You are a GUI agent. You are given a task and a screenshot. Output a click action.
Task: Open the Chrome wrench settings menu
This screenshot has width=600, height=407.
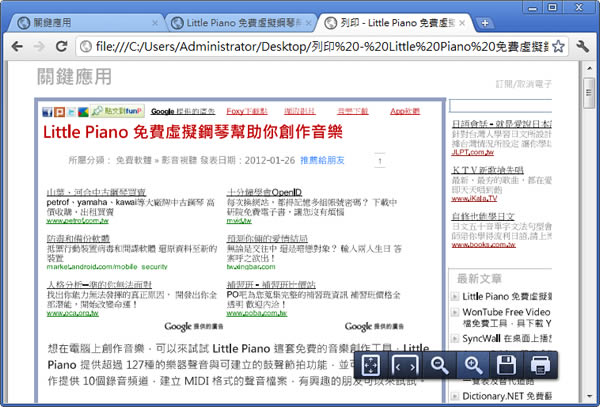582,47
